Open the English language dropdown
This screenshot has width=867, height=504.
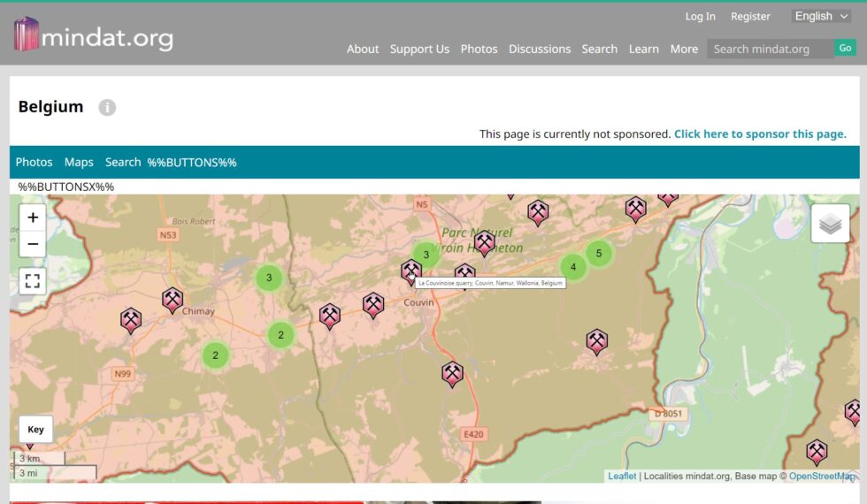coord(821,16)
